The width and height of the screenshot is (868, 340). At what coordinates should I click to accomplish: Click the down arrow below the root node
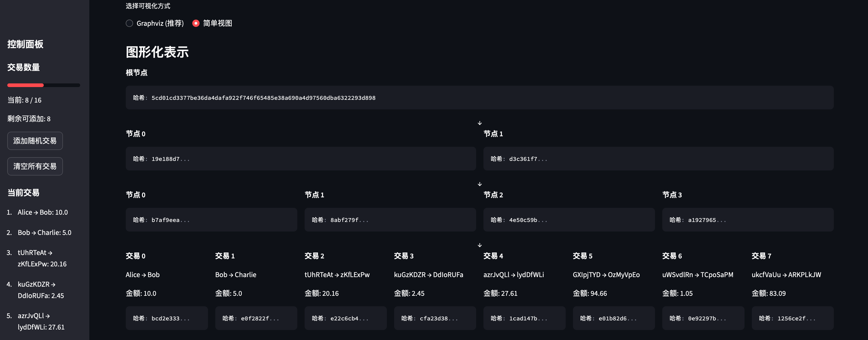pyautogui.click(x=480, y=123)
